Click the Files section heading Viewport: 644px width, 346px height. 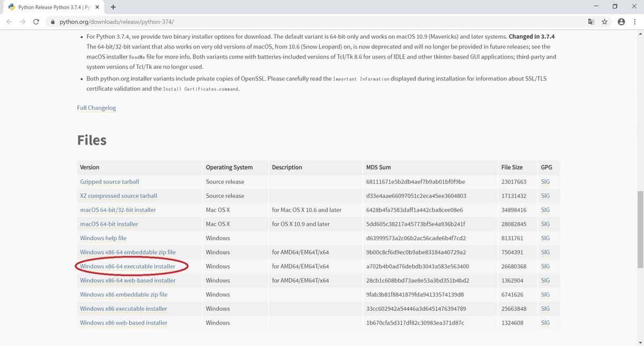[92, 140]
